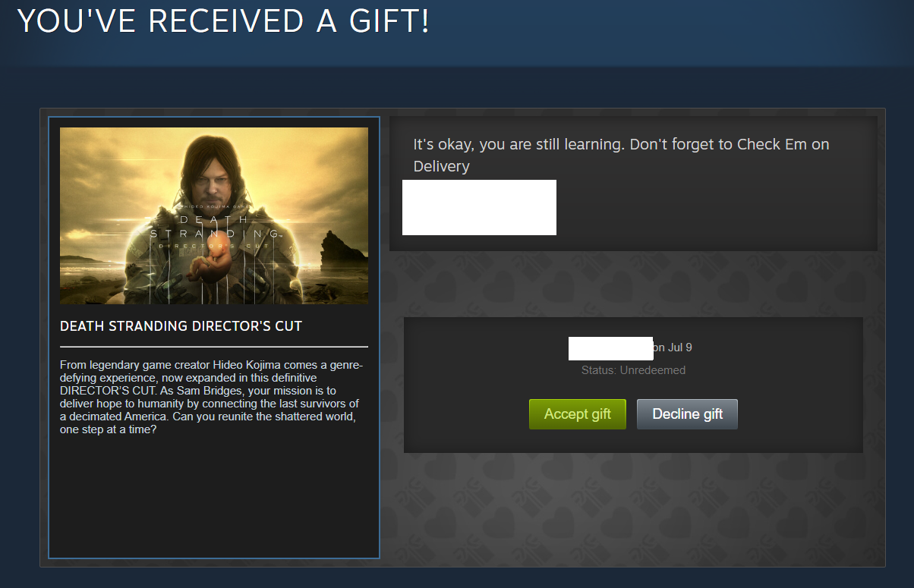This screenshot has height=588, width=914.
Task: Decline the received gift
Action: [687, 414]
